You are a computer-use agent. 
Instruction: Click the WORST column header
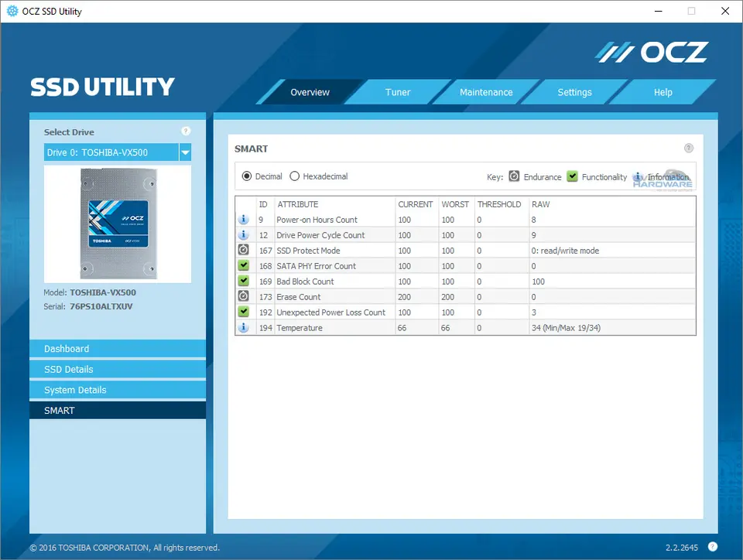coord(455,204)
